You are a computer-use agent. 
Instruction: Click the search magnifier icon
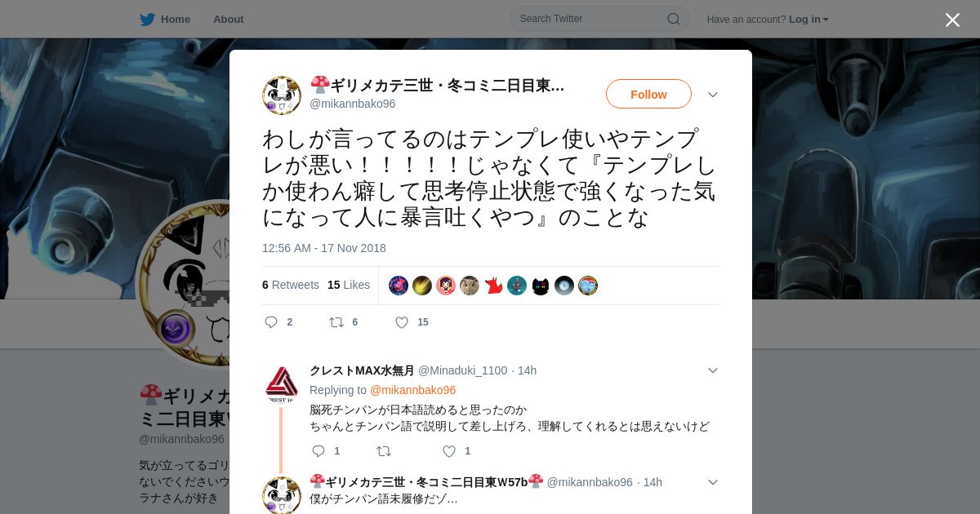674,19
